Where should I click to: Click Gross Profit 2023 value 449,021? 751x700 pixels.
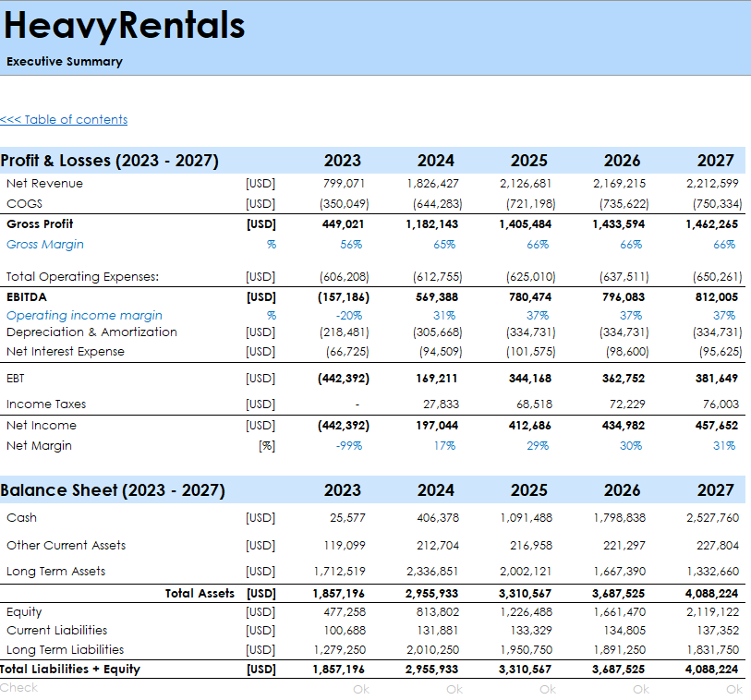coord(343,224)
